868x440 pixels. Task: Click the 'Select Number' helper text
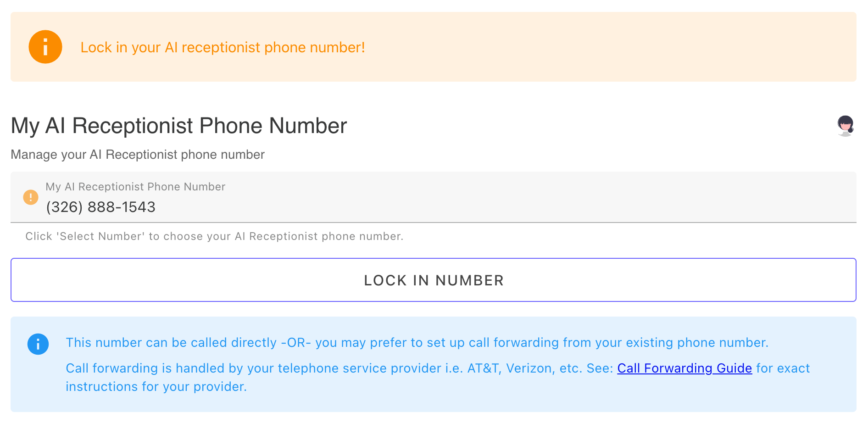coord(214,236)
